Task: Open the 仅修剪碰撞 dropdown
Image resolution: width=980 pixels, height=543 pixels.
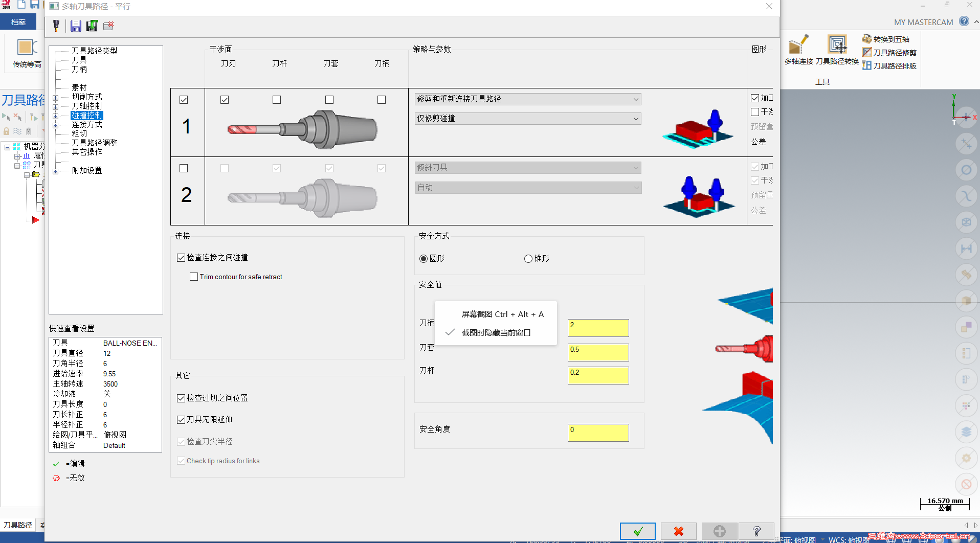Action: click(x=528, y=119)
